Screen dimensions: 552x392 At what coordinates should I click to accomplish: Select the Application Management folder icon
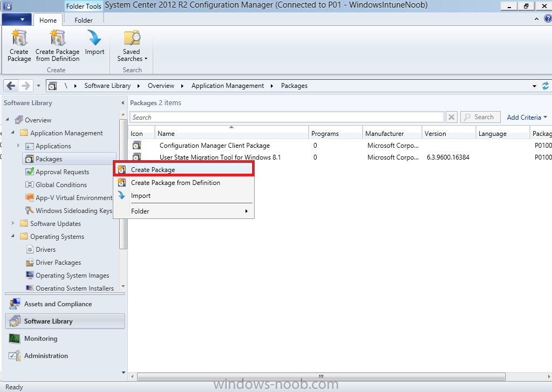24,133
